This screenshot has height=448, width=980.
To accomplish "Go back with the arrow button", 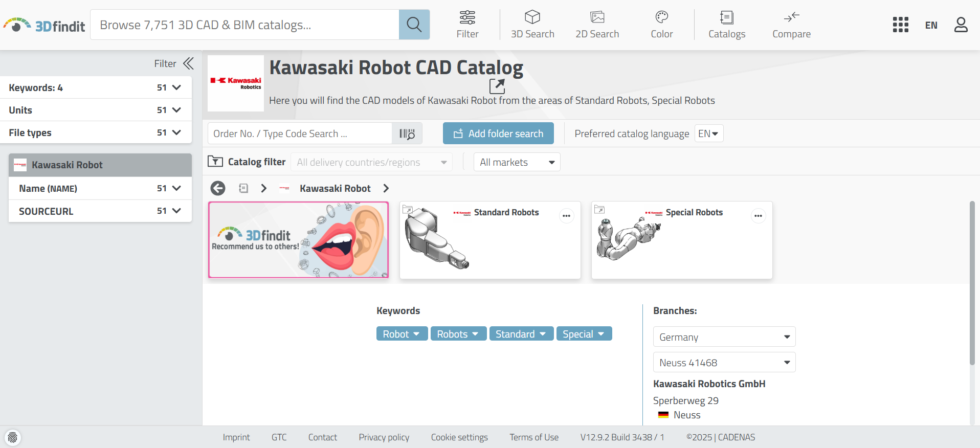I will click(218, 188).
